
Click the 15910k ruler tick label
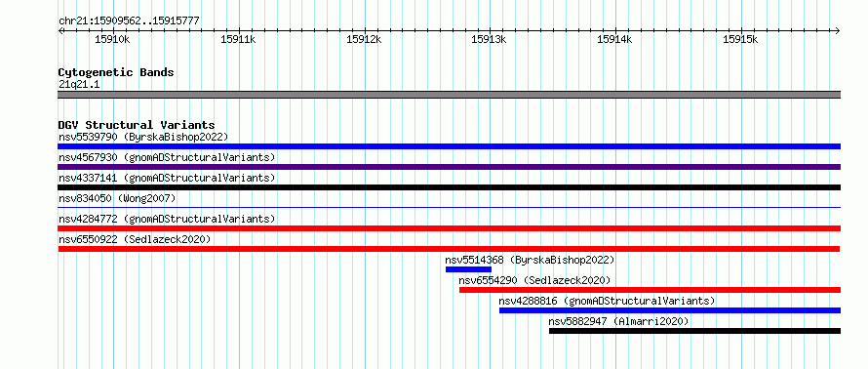[x=113, y=39]
